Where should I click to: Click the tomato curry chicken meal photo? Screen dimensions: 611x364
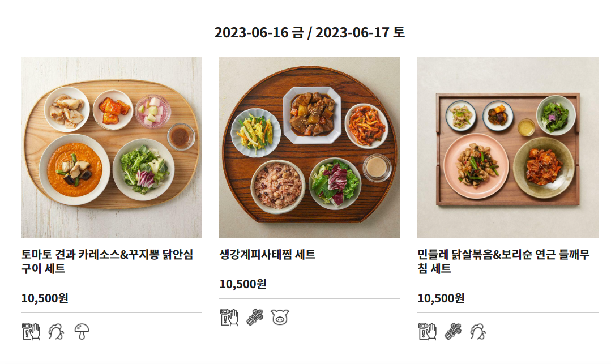[x=112, y=147]
